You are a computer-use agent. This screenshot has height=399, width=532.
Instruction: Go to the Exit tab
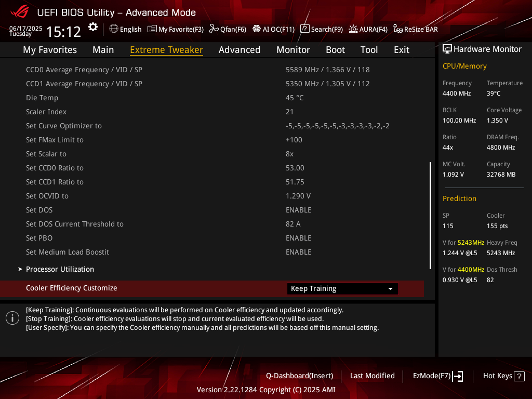coord(402,50)
